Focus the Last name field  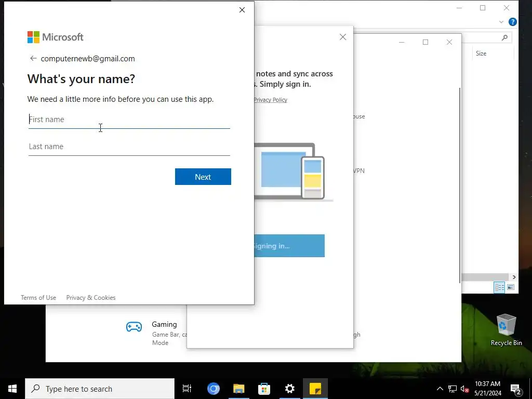pos(129,147)
